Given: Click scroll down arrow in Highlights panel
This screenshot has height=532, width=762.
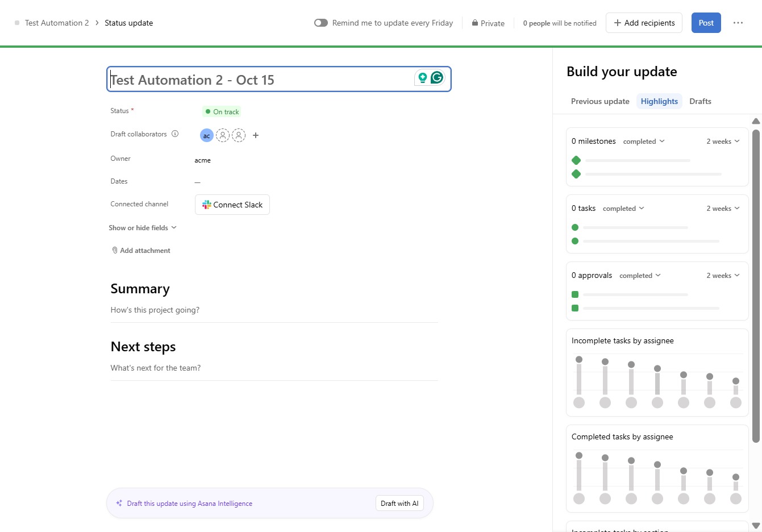Looking at the screenshot, I should tap(756, 526).
